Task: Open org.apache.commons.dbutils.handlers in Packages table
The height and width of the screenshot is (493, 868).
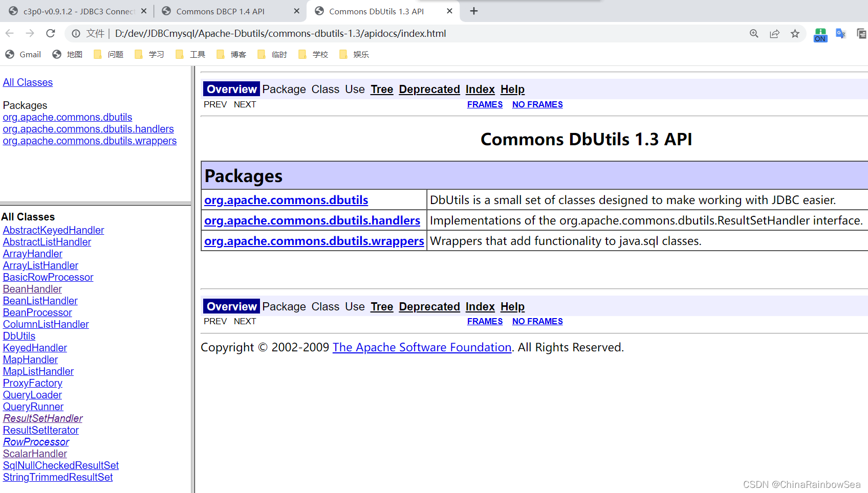Action: point(312,220)
